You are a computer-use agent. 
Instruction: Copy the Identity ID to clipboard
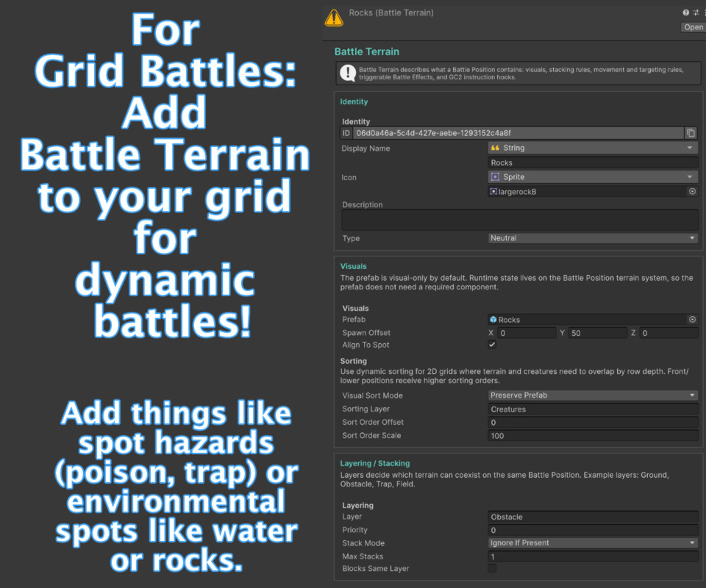pyautogui.click(x=691, y=133)
